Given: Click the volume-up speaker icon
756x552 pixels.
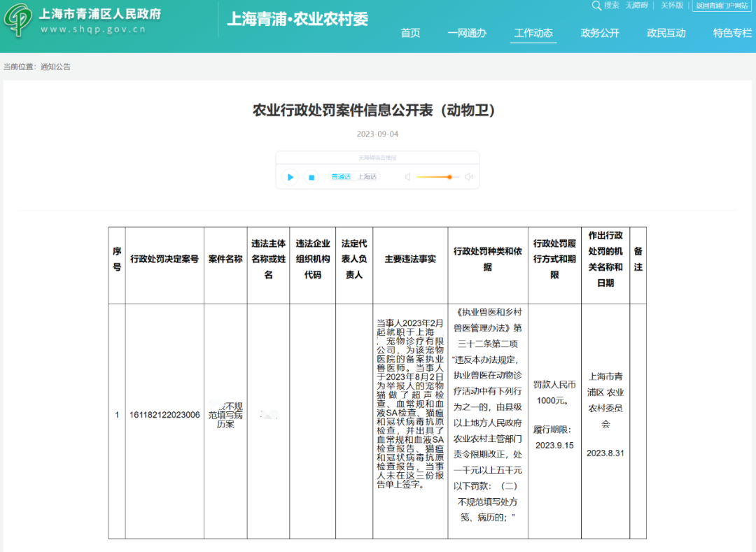Looking at the screenshot, I should [x=469, y=177].
